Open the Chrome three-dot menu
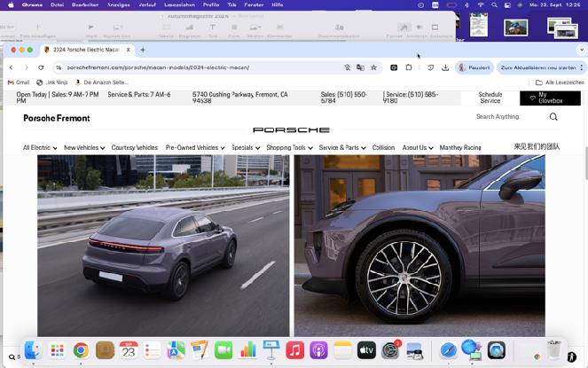This screenshot has height=368, width=588. 582,67
